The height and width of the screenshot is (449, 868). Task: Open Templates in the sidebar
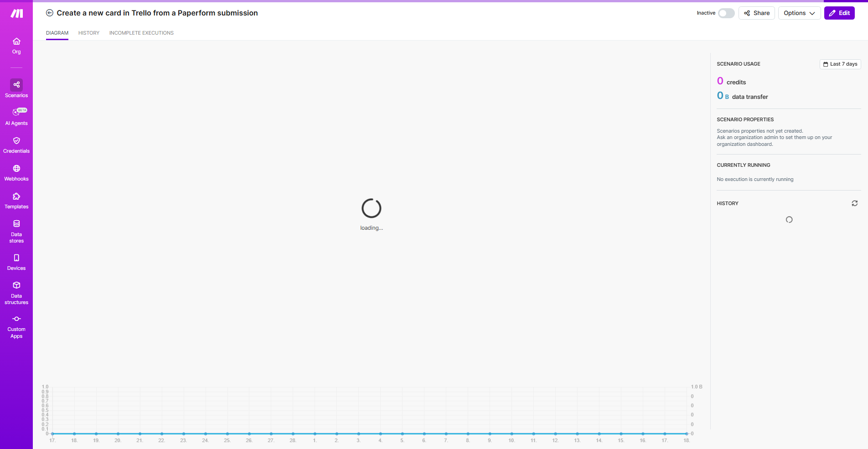(16, 201)
